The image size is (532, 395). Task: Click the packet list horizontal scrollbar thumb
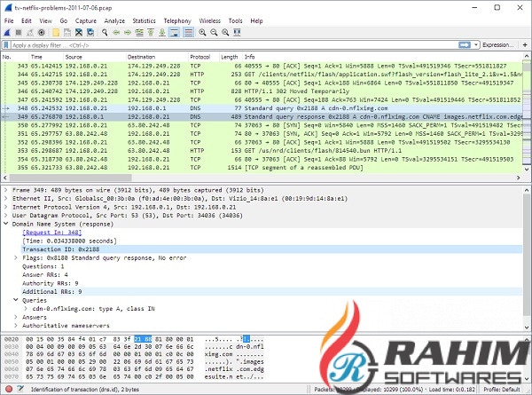point(70,178)
